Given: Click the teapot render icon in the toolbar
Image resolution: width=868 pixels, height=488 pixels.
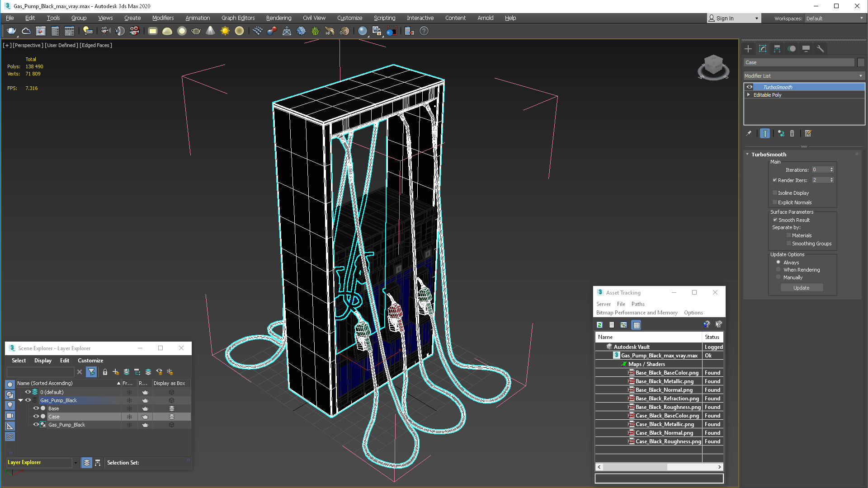Looking at the screenshot, I should point(11,31).
